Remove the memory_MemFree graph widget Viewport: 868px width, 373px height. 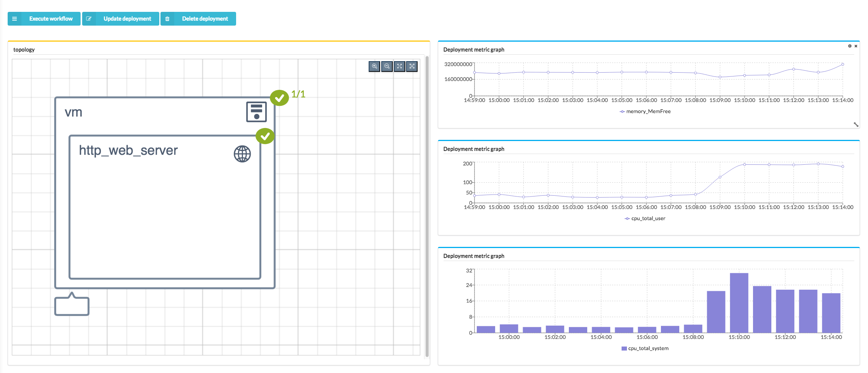856,46
